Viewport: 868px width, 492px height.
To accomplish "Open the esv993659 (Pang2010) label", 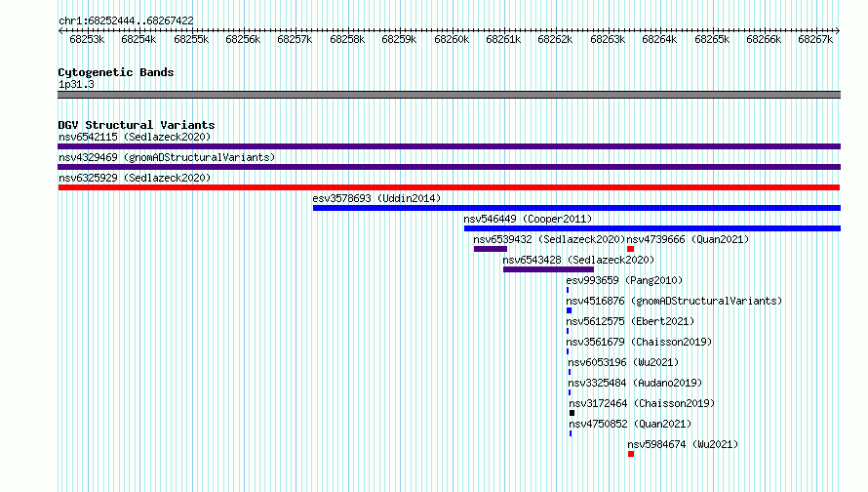I will [624, 280].
